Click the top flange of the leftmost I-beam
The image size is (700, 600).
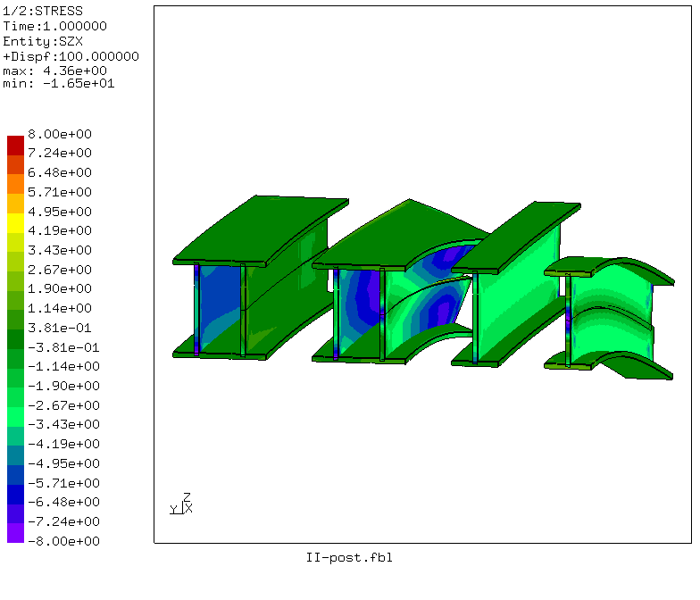pos(261,230)
